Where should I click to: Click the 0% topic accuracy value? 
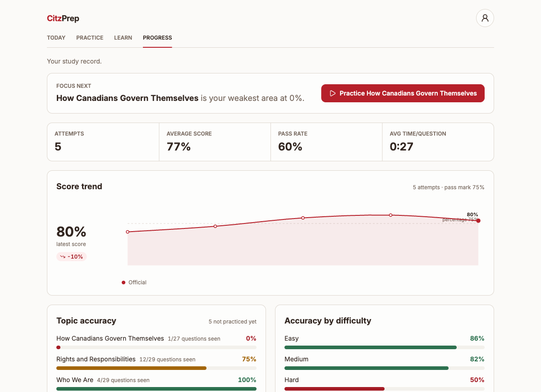point(251,338)
